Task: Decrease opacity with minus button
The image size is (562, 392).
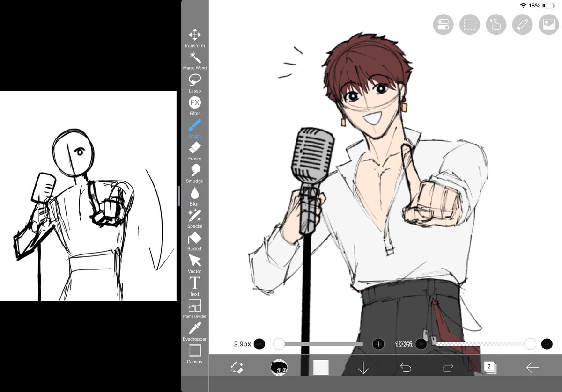Action: (421, 344)
